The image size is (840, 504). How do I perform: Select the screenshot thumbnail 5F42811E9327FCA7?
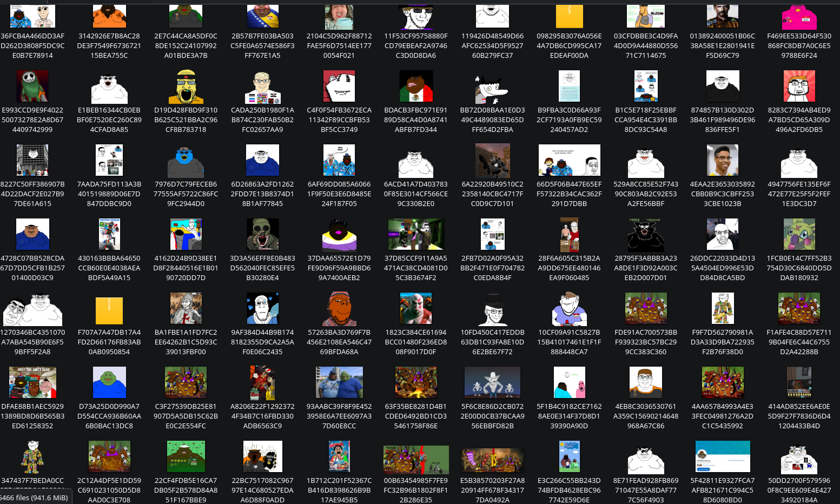[x=722, y=456]
